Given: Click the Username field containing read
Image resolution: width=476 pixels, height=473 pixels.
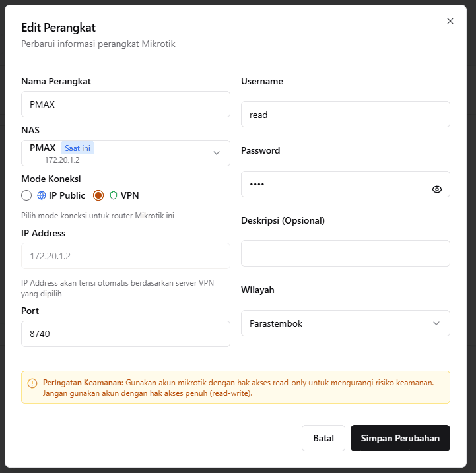Looking at the screenshot, I should [345, 114].
